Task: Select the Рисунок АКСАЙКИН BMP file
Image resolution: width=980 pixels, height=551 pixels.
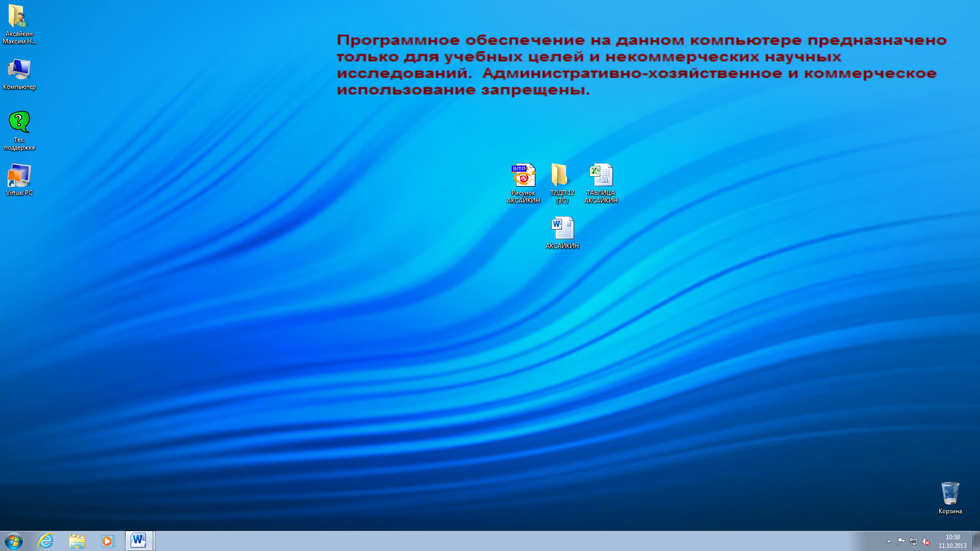Action: [523, 183]
